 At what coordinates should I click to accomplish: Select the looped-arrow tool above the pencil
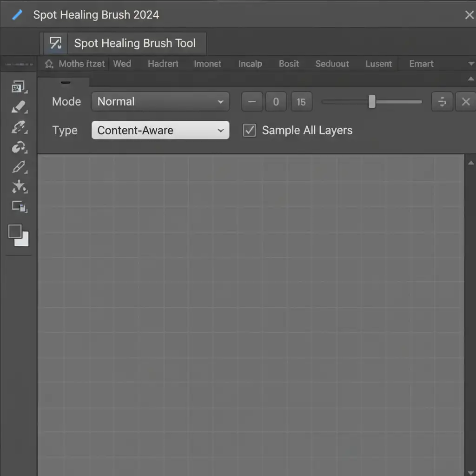pos(19,147)
